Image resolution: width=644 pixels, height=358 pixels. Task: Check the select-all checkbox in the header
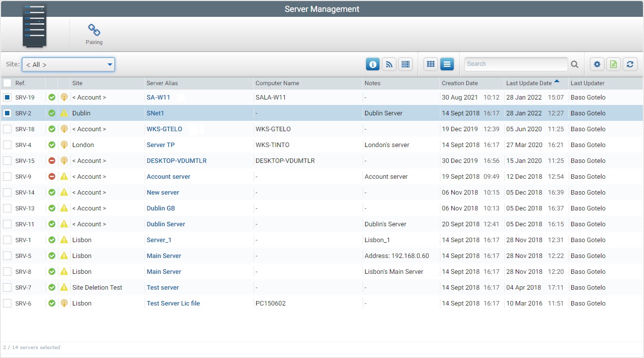7,83
